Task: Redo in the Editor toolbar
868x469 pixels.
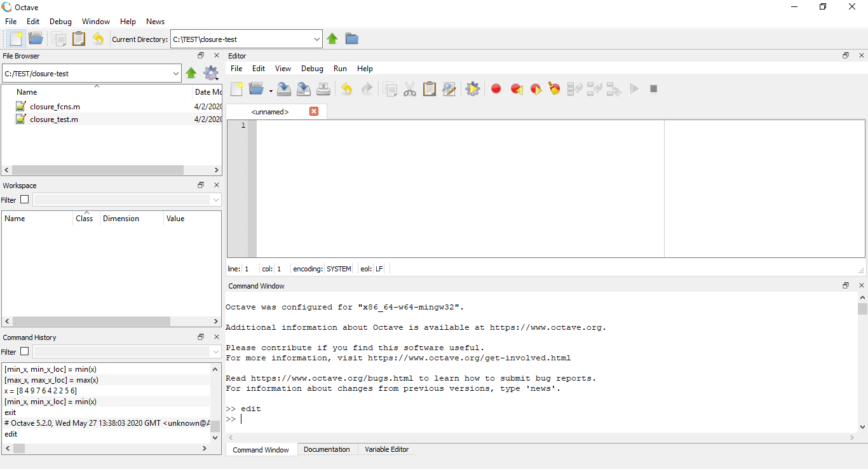Action: click(367, 89)
